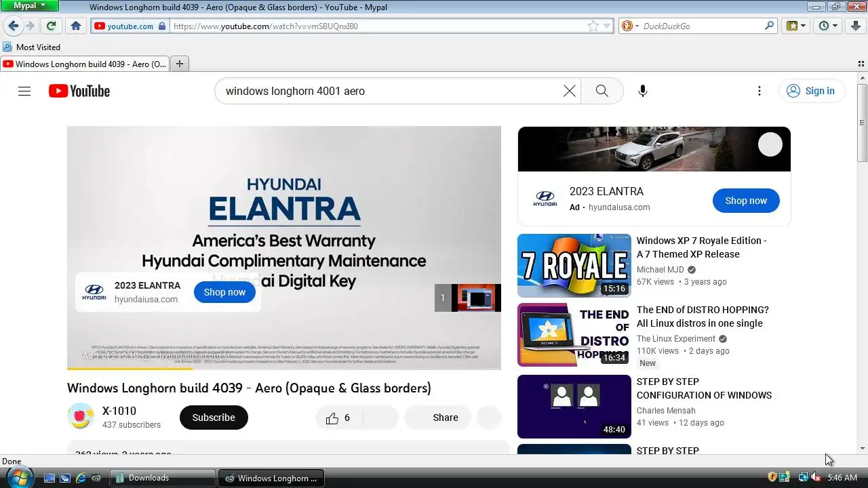
Task: Open the browser home page icon
Action: click(x=76, y=26)
